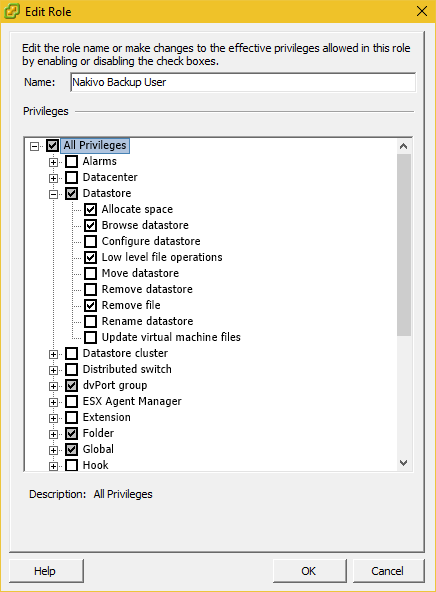The image size is (436, 592).
Task: Select the Global label
Action: click(98, 449)
